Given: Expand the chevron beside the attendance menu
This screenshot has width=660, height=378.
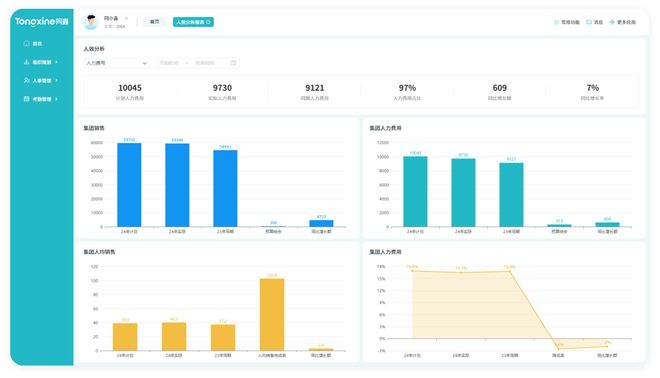Looking at the screenshot, I should click(56, 99).
